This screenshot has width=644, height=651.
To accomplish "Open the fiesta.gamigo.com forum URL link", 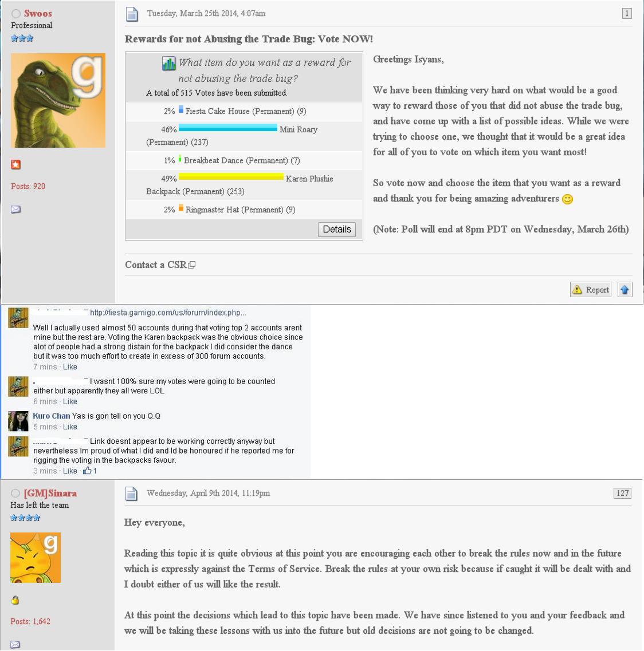I will click(x=168, y=313).
